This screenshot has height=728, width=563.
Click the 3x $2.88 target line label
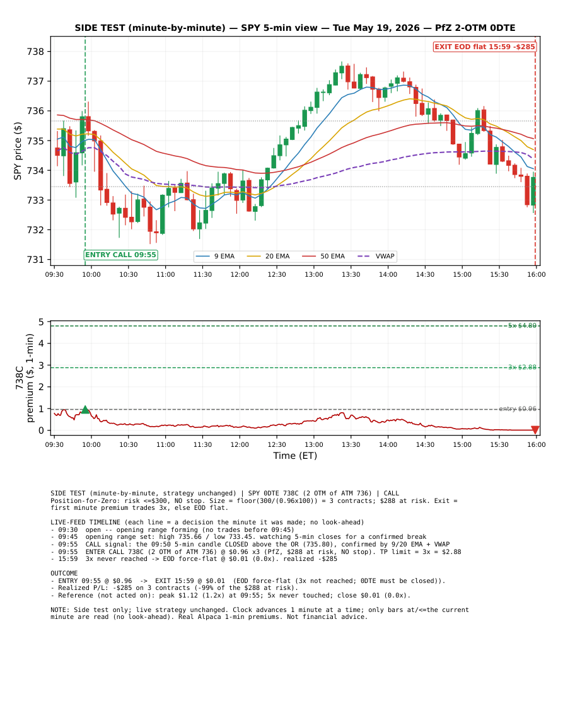click(x=522, y=367)
